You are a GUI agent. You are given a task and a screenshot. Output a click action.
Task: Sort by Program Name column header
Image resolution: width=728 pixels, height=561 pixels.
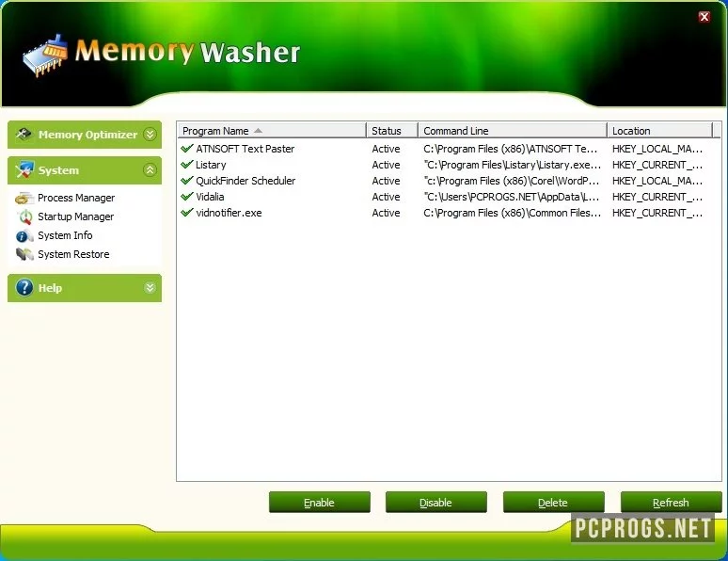[272, 131]
